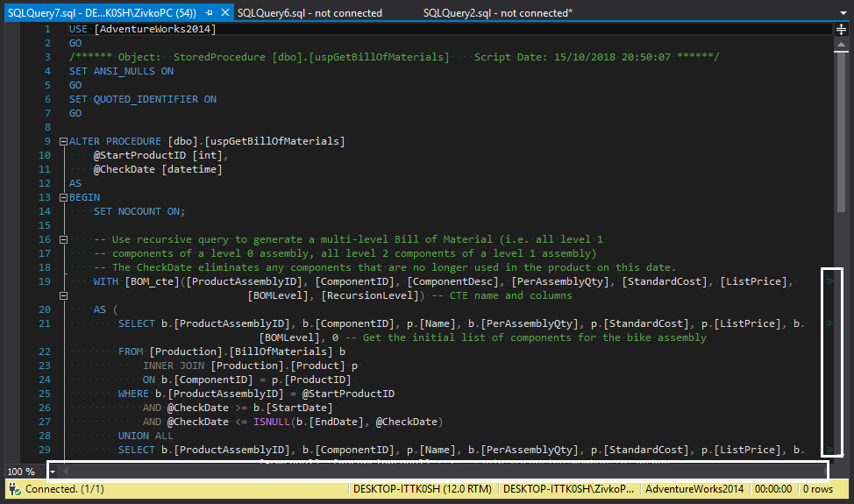Click 'WHERE b.[ProductAssemblyID] = @StartProductID' on line 25
The image size is (854, 504).
256,394
